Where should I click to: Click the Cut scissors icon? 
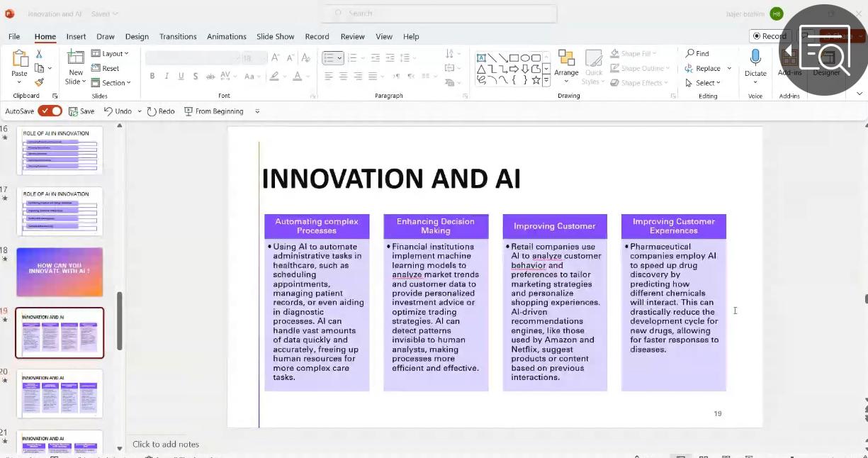[39, 54]
